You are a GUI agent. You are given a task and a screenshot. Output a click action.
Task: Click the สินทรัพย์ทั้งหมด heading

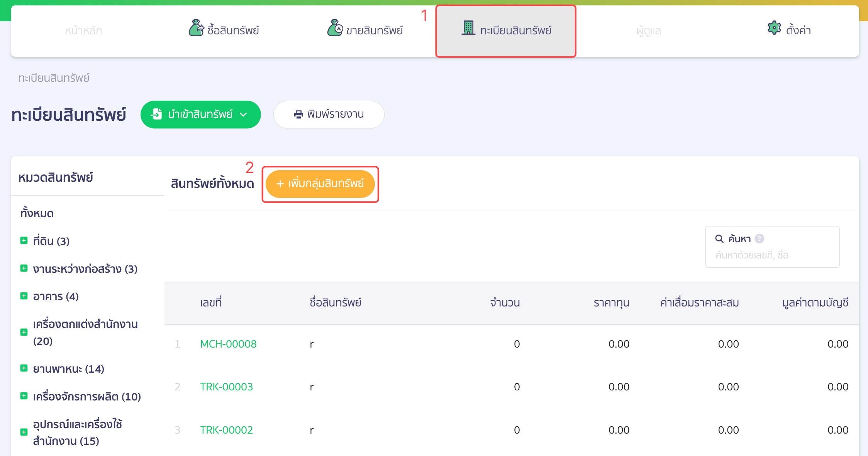(x=212, y=184)
